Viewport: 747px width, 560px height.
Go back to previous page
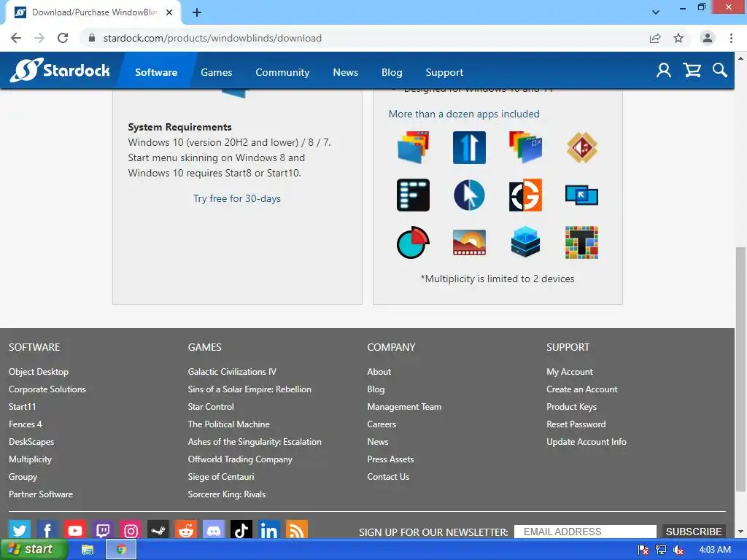(16, 38)
